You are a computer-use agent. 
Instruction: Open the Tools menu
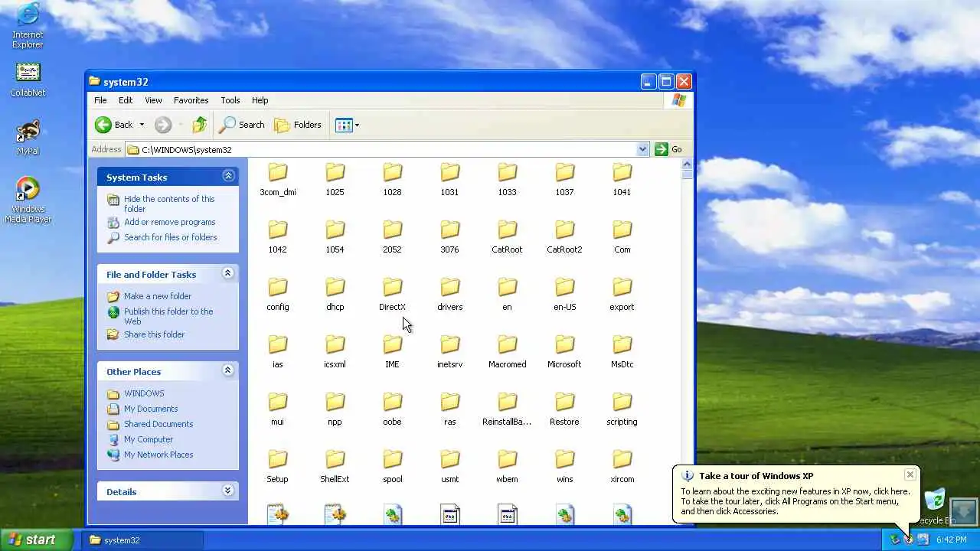230,100
